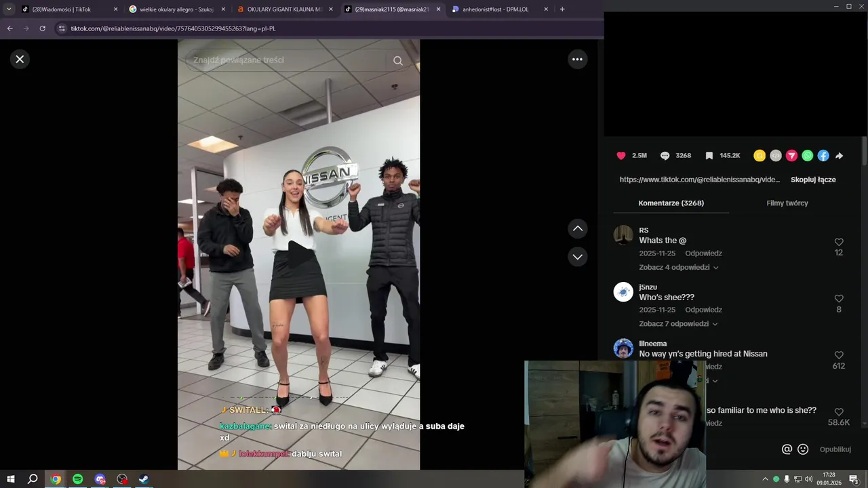Bookmark the video with the save icon
Viewport: 868px width, 488px height.
coord(709,156)
